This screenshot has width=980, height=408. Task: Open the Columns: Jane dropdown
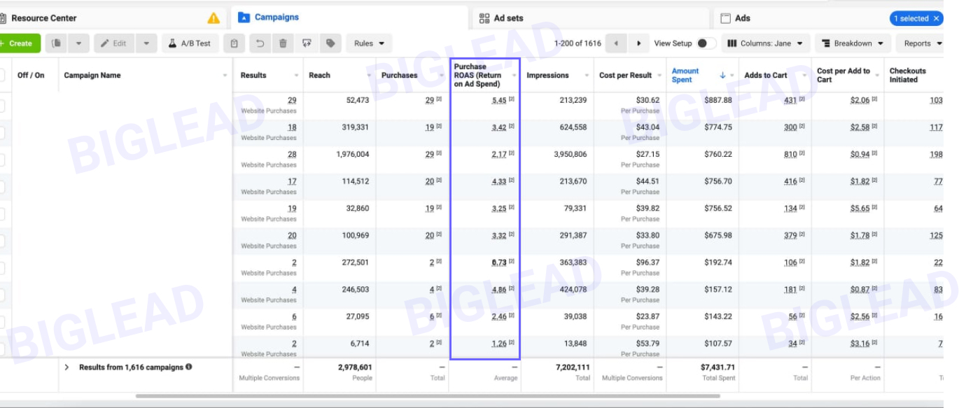(x=766, y=43)
